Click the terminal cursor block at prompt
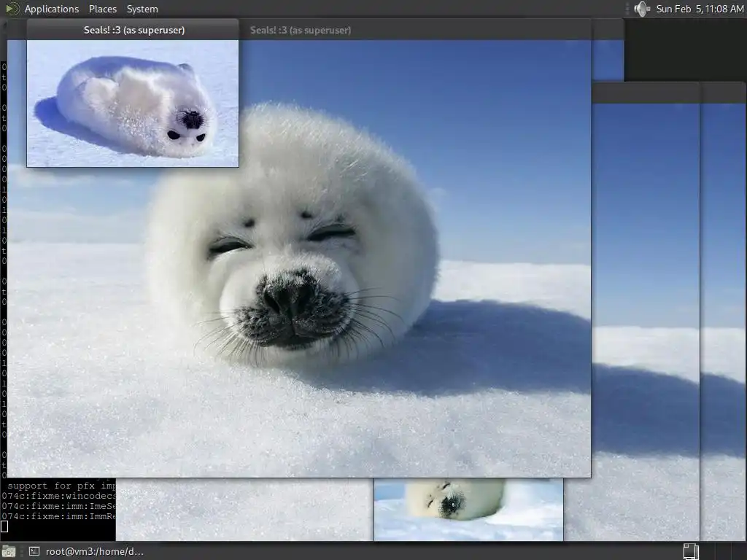Image resolution: width=747 pixels, height=560 pixels. tap(4, 526)
